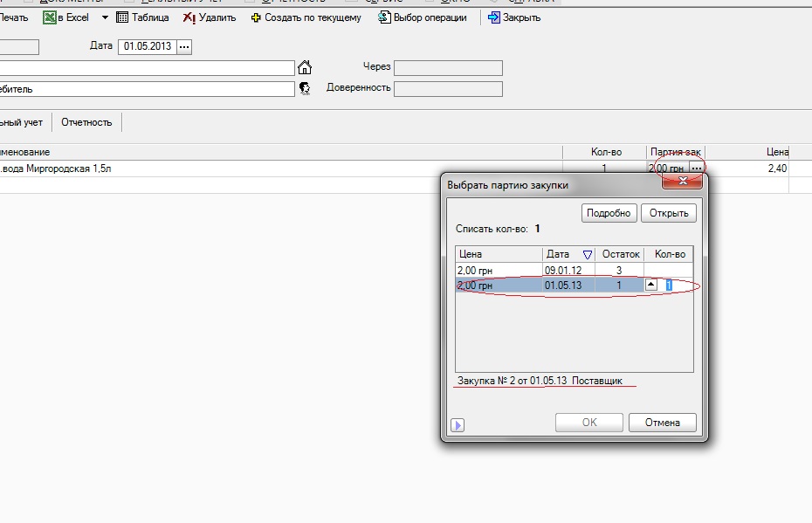This screenshot has height=523, width=812.
Task: Click the Закупка № 2 от 01.05.13 label
Action: [540, 381]
